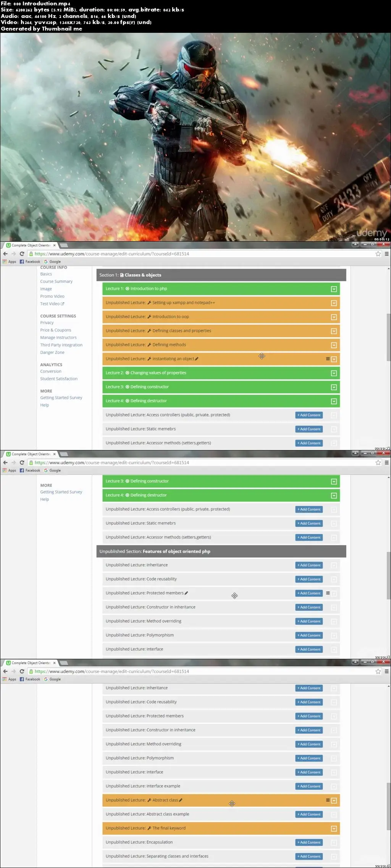The height and width of the screenshot is (868, 391).
Task: Click Chrome menu icon in frame showing Section 1 header
Action: pos(386,254)
